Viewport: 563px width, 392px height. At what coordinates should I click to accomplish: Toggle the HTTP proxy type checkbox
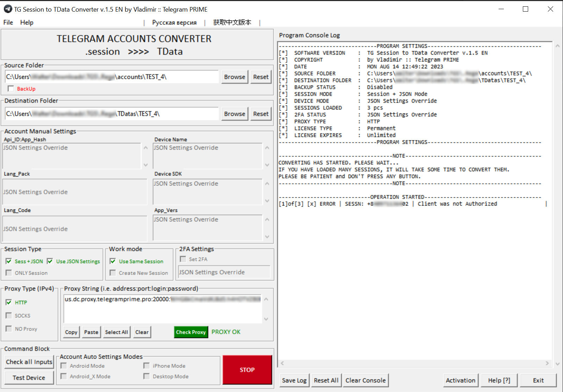pyautogui.click(x=9, y=302)
